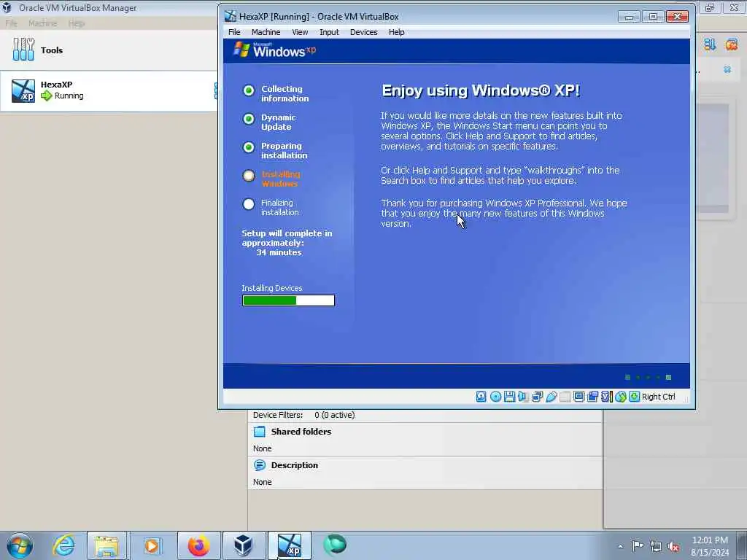The width and height of the screenshot is (747, 560).
Task: Switch to HexaXP VM taskbar button
Action: (289, 545)
